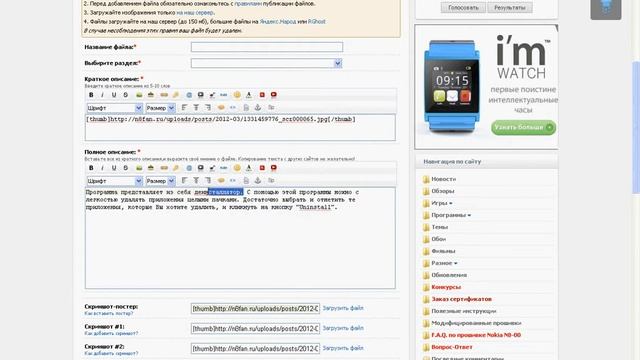Open smileys in the full description toolbar

click(237, 168)
